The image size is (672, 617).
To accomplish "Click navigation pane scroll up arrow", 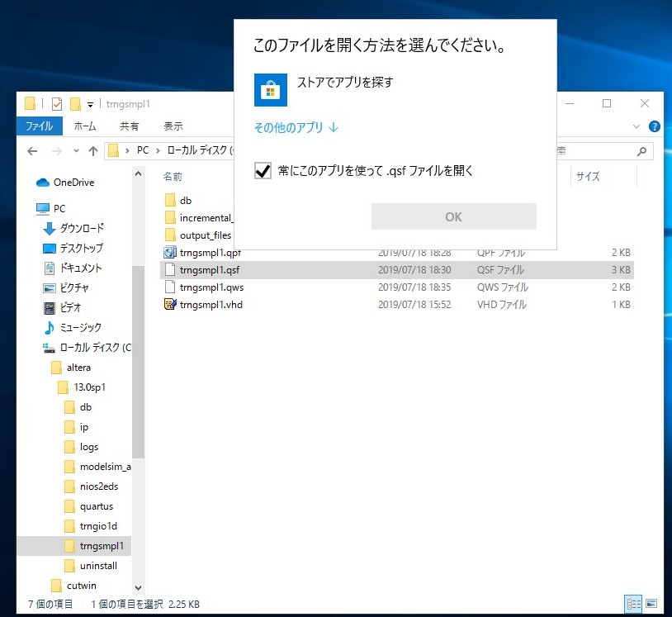I will pyautogui.click(x=138, y=174).
